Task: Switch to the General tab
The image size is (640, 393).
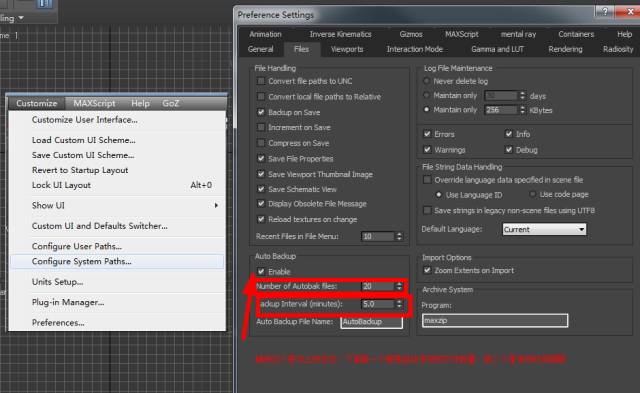Action: click(260, 49)
